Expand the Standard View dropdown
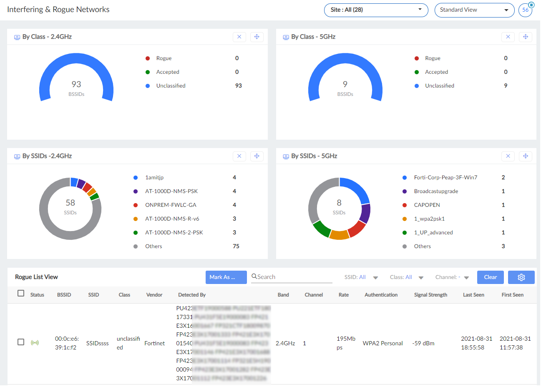This screenshot has height=392, width=541. (474, 10)
